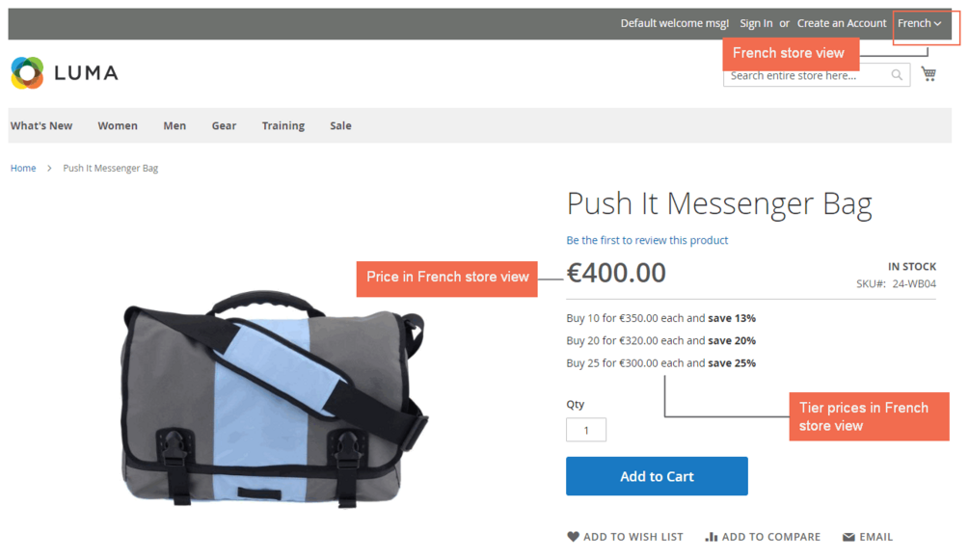
Task: Click the Qty input field
Action: pyautogui.click(x=586, y=430)
